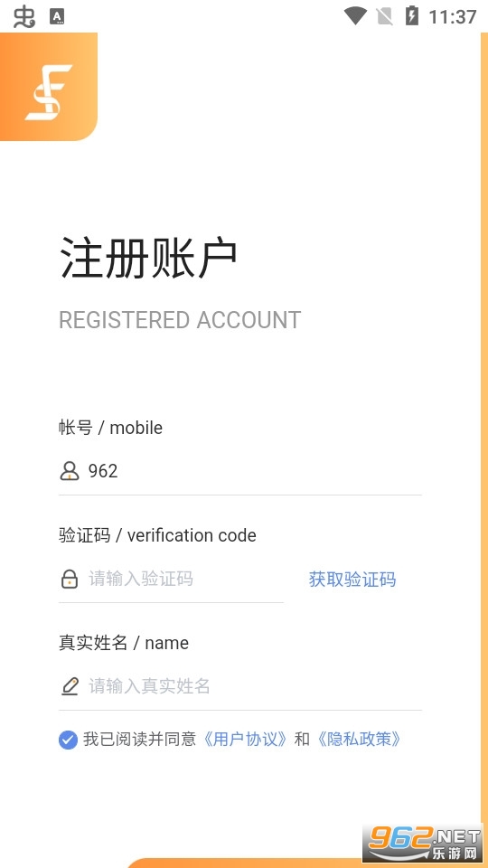Focus the 请输入验证码 input field

coord(172,579)
